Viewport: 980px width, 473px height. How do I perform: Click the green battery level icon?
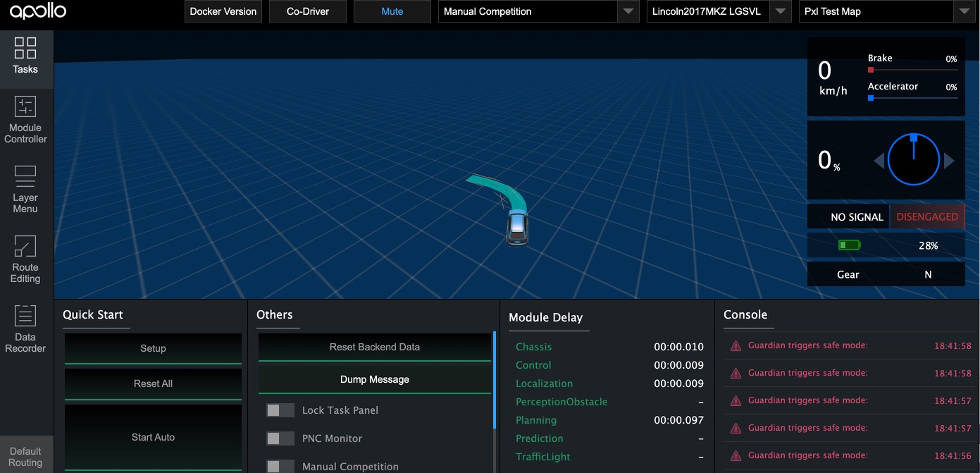coord(849,245)
